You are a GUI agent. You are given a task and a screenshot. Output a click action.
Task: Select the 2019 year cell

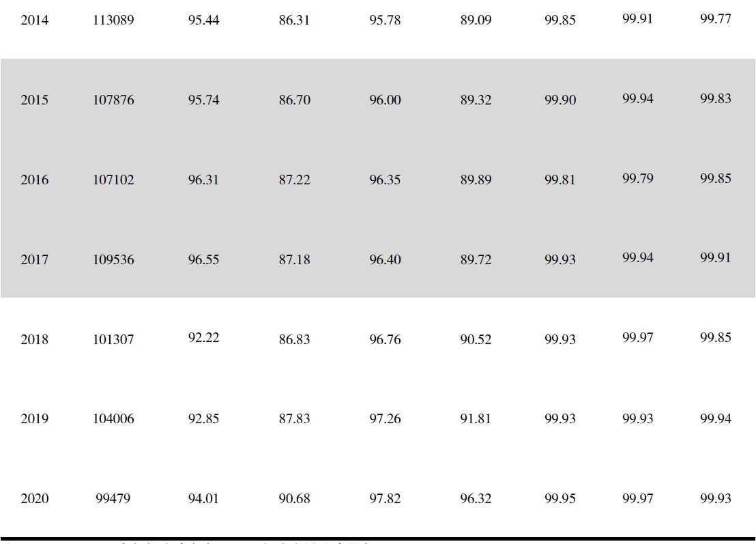[x=35, y=419]
